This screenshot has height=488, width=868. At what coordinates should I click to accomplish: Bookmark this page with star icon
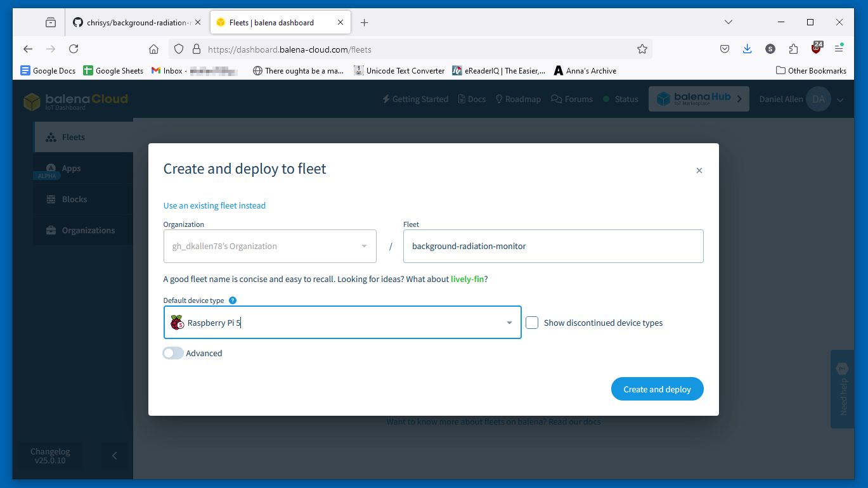tap(642, 49)
